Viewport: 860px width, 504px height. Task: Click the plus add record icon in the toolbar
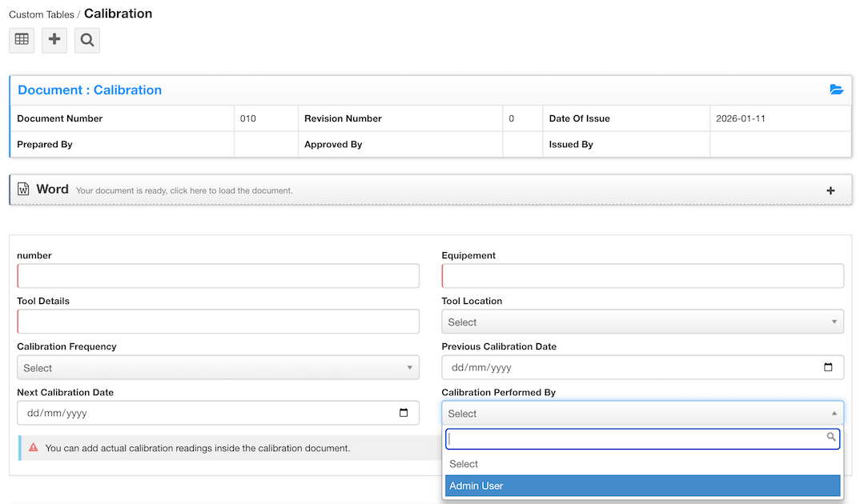coord(54,40)
